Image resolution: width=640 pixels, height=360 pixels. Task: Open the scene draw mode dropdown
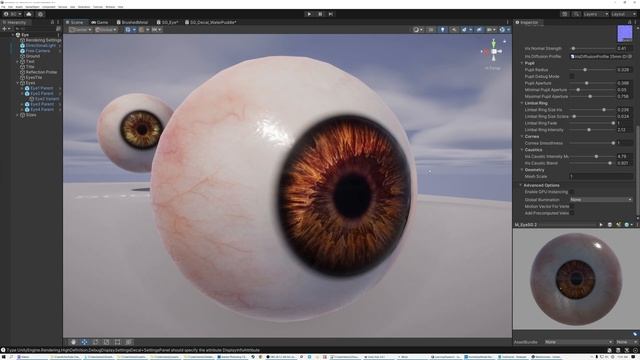point(417,30)
